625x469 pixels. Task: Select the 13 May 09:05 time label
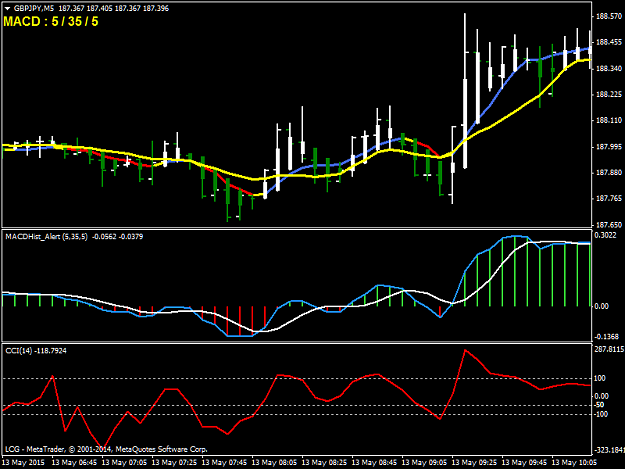click(424, 463)
